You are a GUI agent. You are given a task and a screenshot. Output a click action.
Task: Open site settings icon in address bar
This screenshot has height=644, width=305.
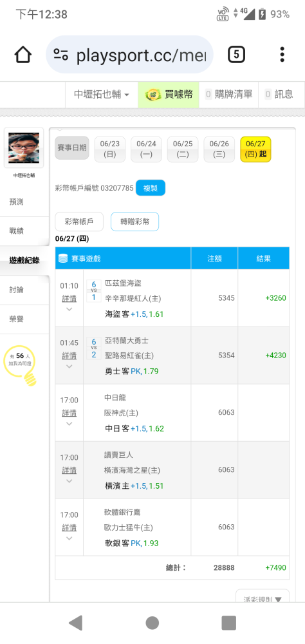click(60, 54)
